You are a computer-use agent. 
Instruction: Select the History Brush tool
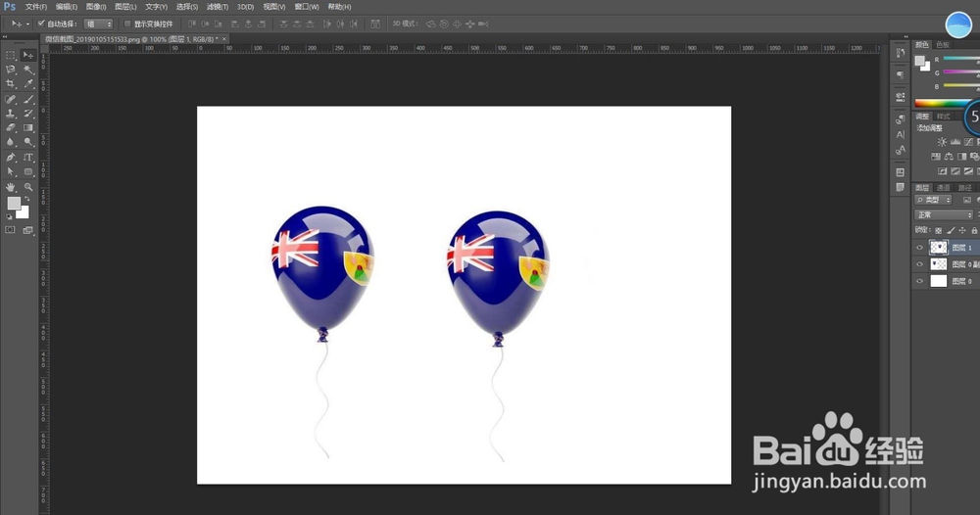(x=28, y=113)
